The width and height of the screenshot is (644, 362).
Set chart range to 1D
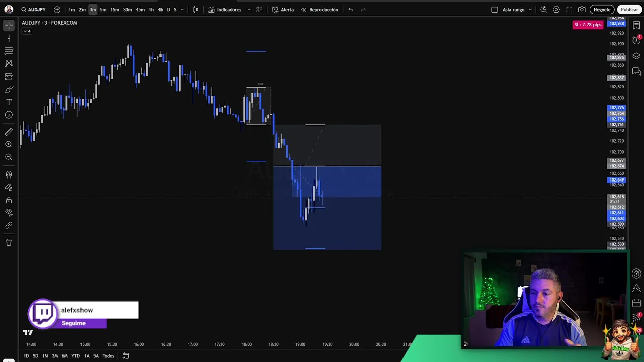[x=26, y=356]
